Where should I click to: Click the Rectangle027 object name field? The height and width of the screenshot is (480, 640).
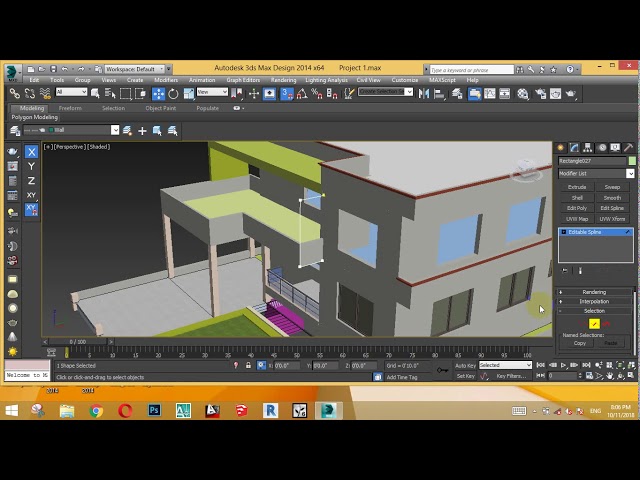coord(592,161)
